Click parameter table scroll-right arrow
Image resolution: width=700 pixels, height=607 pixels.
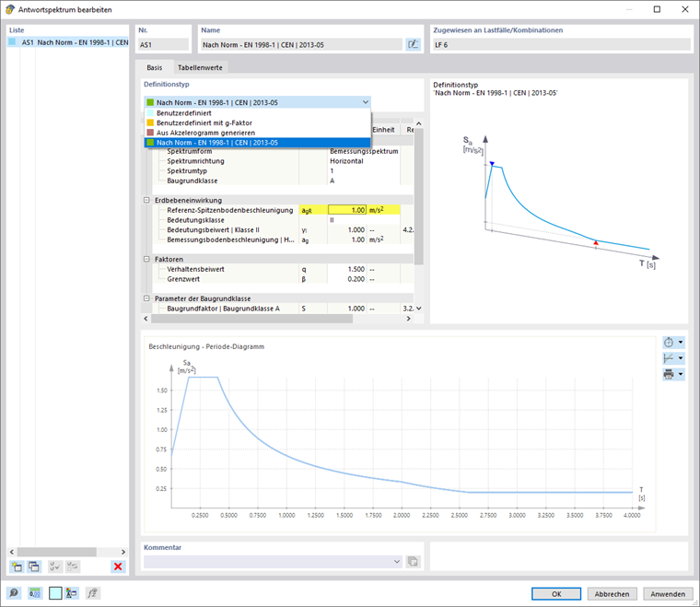(x=408, y=319)
